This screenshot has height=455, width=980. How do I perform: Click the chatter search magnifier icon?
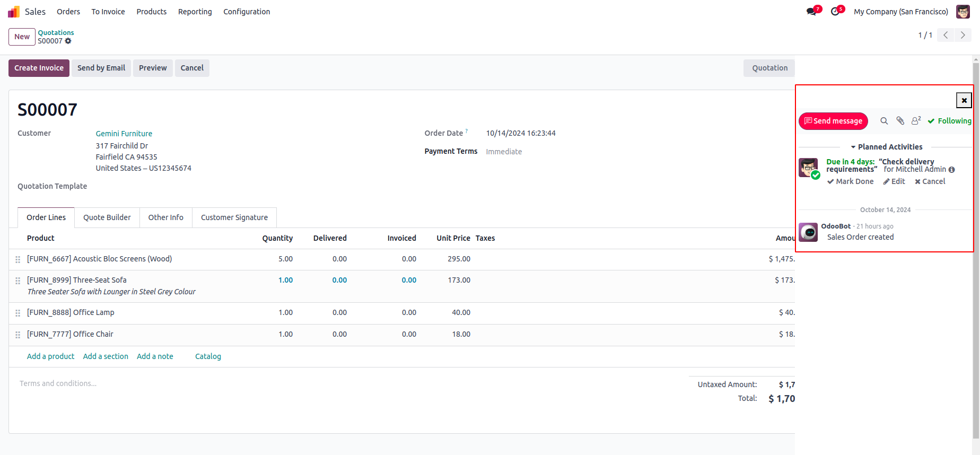[x=884, y=121]
